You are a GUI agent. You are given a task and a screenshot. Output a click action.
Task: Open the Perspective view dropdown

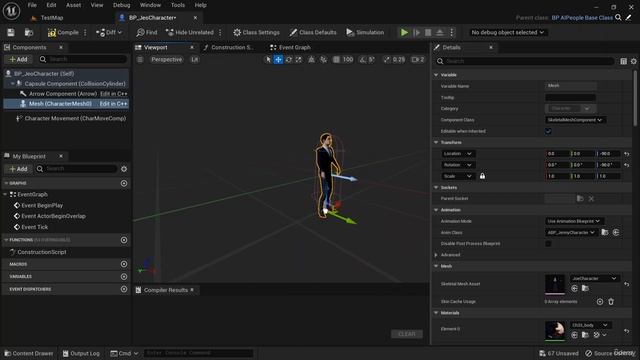click(x=166, y=60)
